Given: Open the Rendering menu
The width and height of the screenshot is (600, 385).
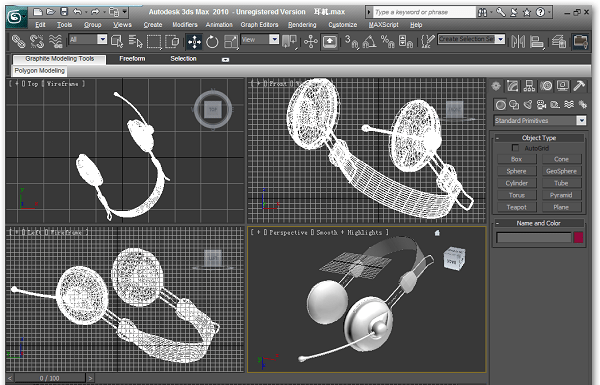Looking at the screenshot, I should (302, 25).
